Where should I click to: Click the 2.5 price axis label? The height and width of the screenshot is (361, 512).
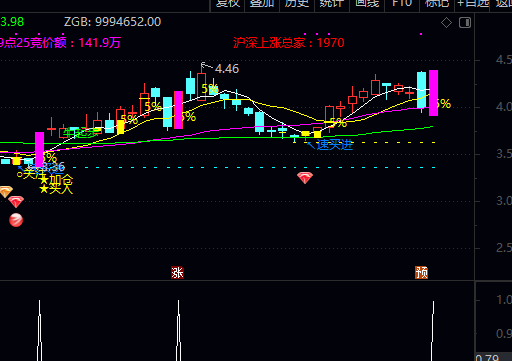(x=504, y=248)
